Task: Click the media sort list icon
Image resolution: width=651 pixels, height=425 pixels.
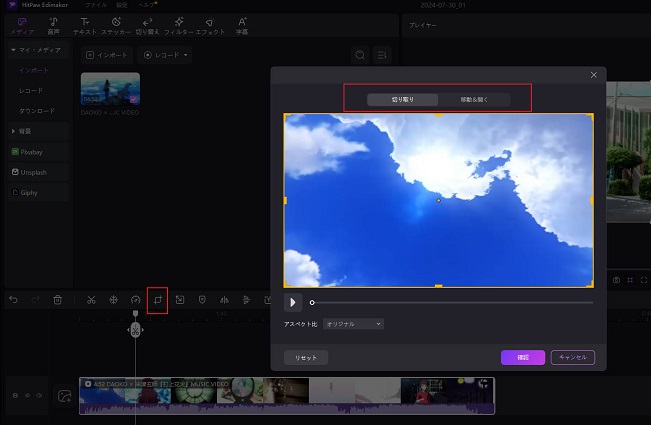Action: point(382,55)
